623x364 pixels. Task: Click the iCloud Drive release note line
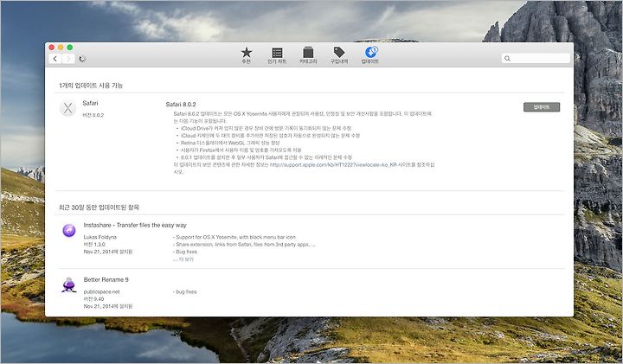[266, 128]
